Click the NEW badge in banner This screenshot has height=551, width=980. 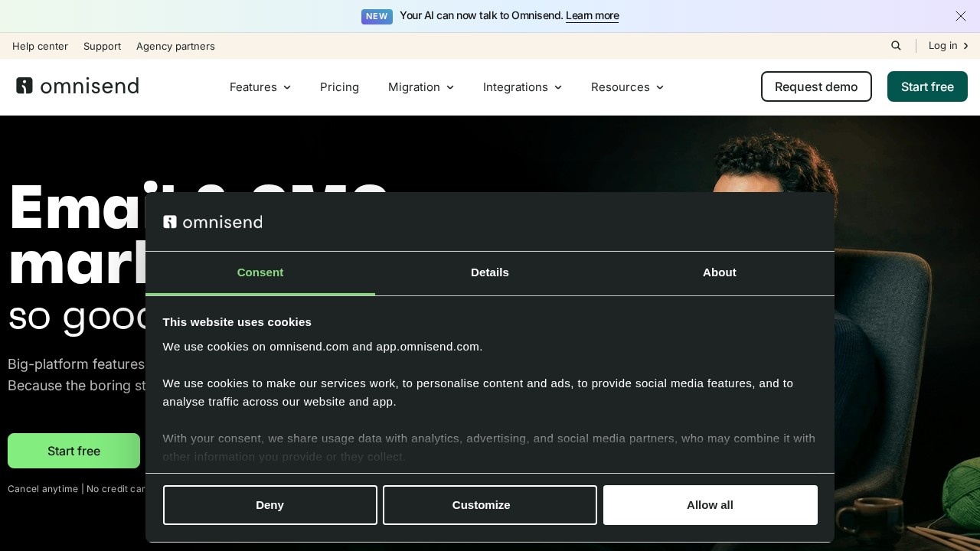377,16
